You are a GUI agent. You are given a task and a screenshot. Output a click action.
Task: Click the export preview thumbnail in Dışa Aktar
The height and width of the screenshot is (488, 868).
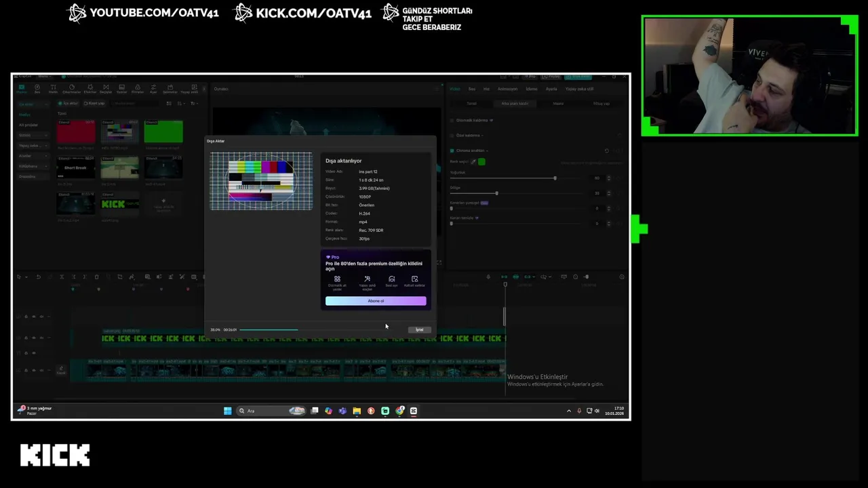pos(261,181)
